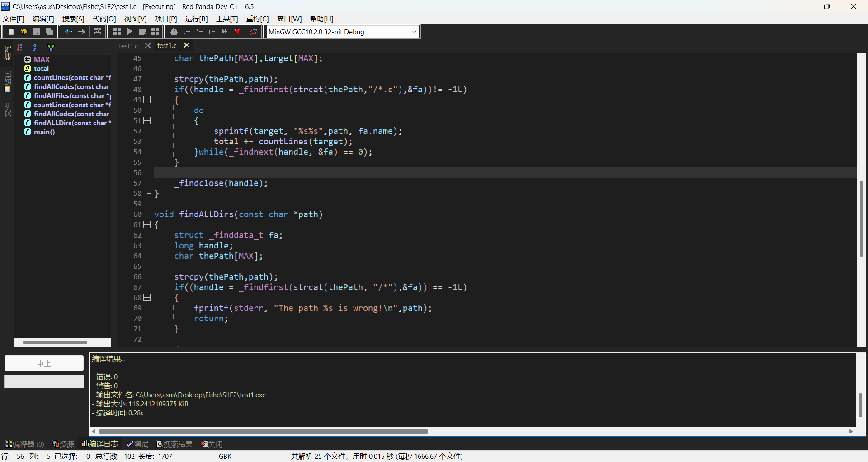The image size is (868, 462).
Task: Click the output filename line in compile log
Action: (179, 395)
